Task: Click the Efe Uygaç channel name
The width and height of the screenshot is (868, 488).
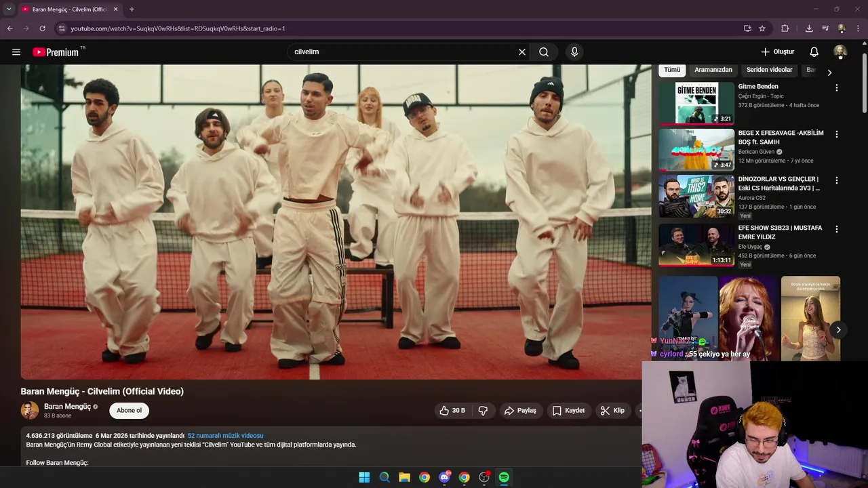Action: point(750,247)
